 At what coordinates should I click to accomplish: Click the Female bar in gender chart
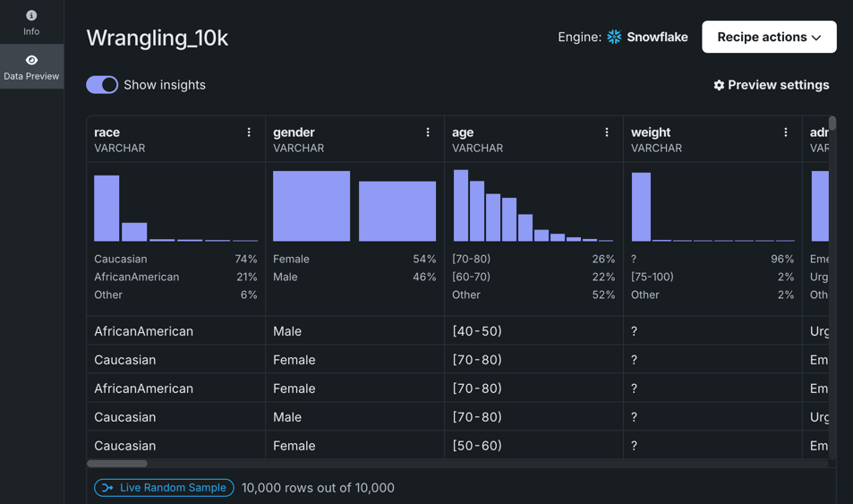coord(311,206)
